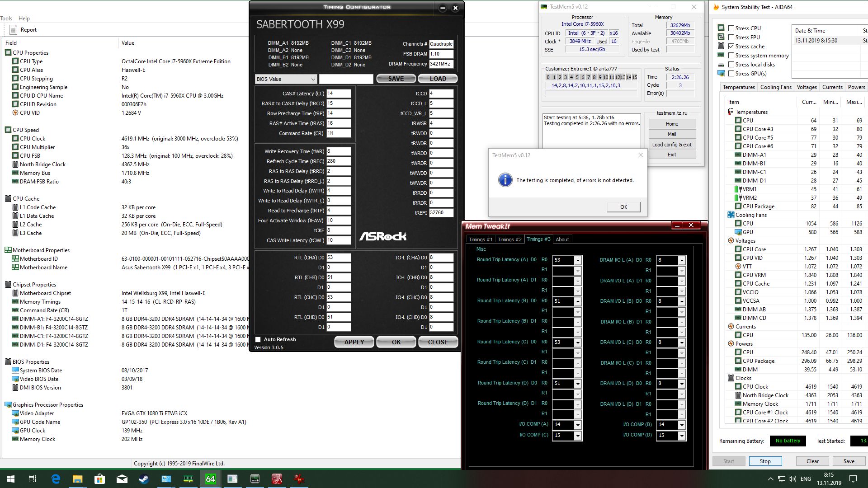Click the CAS# Latency (CL) input field
This screenshot has height=488, width=868.
tap(338, 94)
